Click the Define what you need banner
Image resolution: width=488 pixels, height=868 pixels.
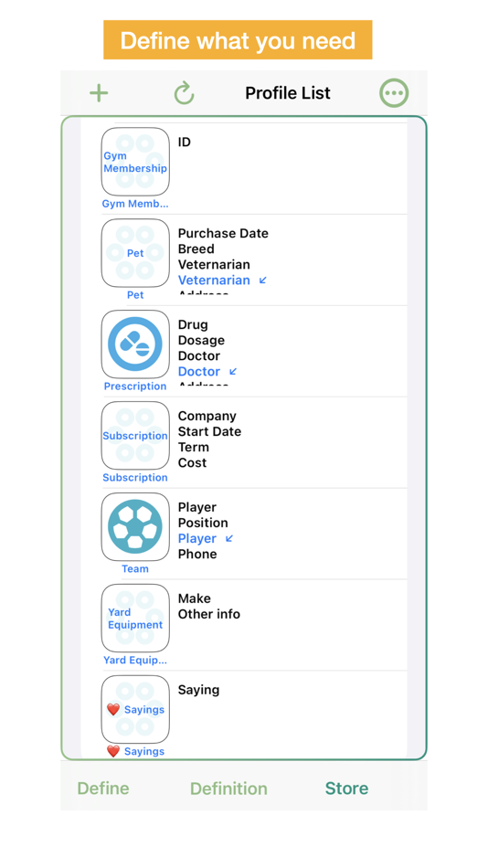238,40
